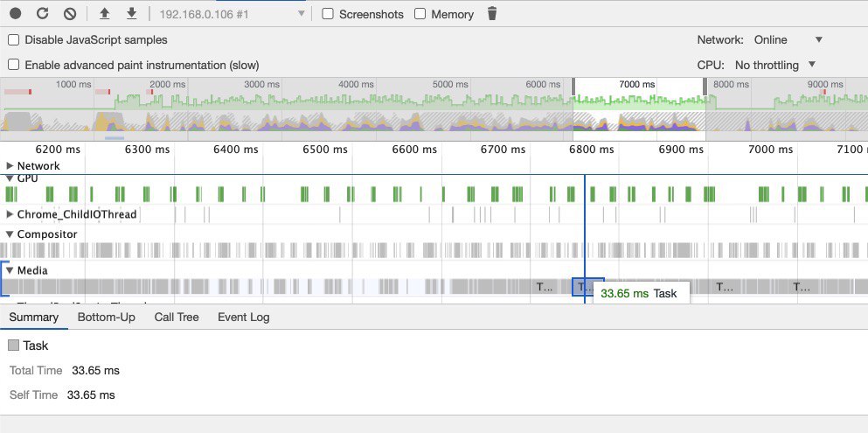This screenshot has width=868, height=433.
Task: Collapse the Media track
Action: tap(10, 271)
